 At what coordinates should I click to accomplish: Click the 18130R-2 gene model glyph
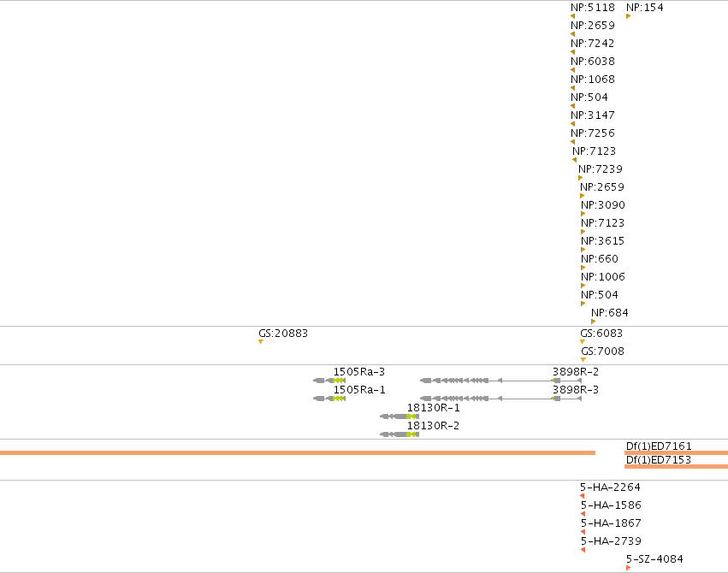point(400,434)
